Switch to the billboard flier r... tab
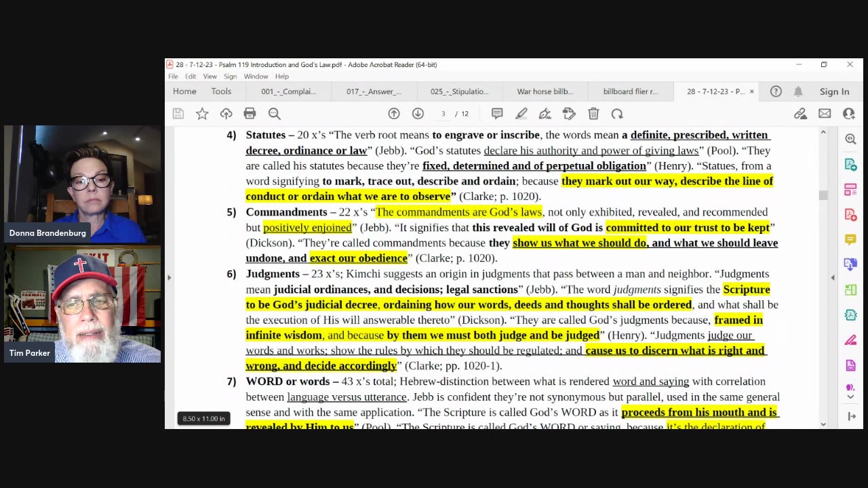The height and width of the screenshot is (488, 868). (631, 91)
